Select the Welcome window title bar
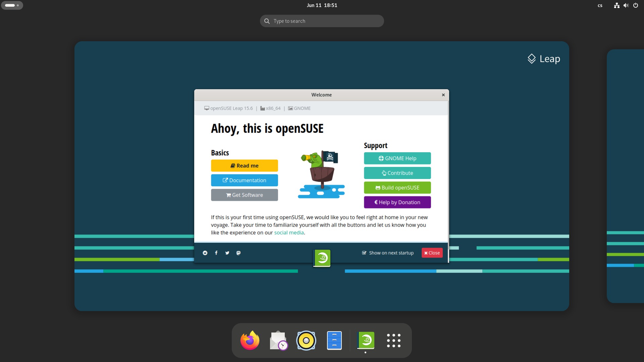This screenshot has width=644, height=362. coord(321,95)
